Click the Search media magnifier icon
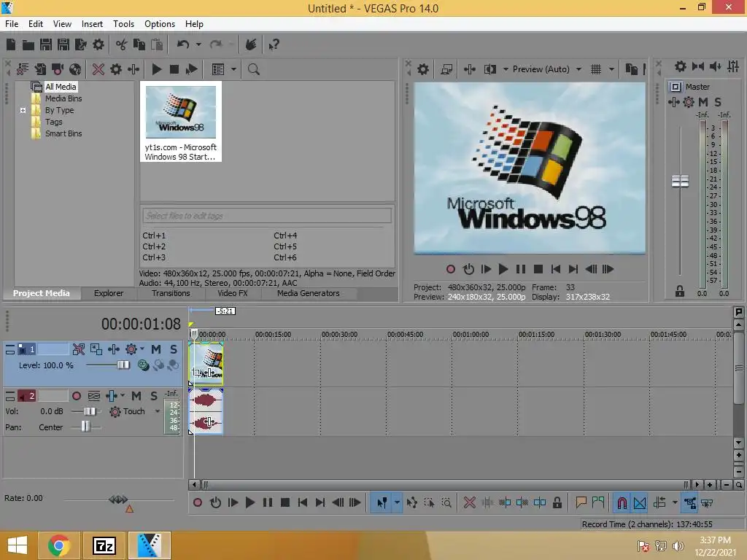The image size is (747, 560). coord(253,69)
